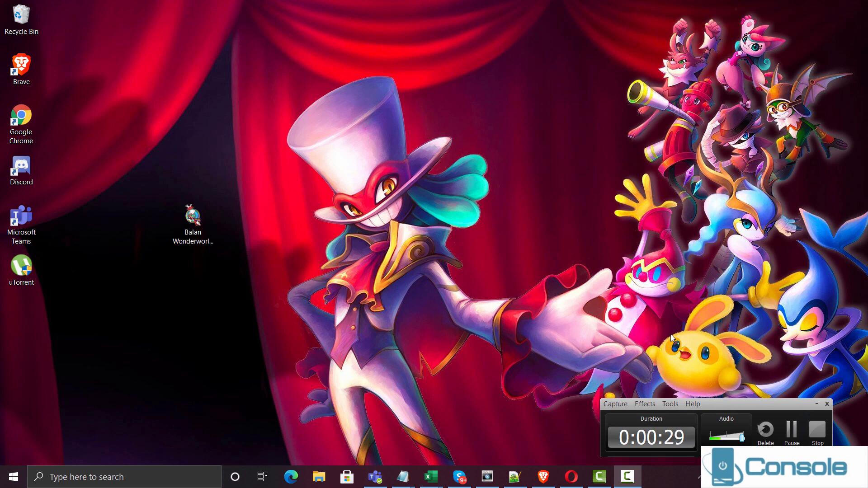
Task: Open the Capture menu
Action: (x=615, y=404)
